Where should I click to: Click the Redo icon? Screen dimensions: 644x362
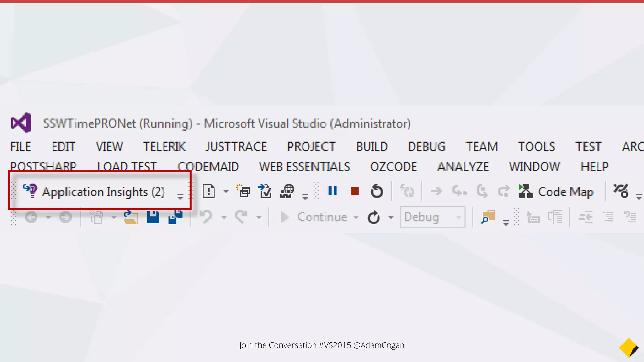[241, 217]
